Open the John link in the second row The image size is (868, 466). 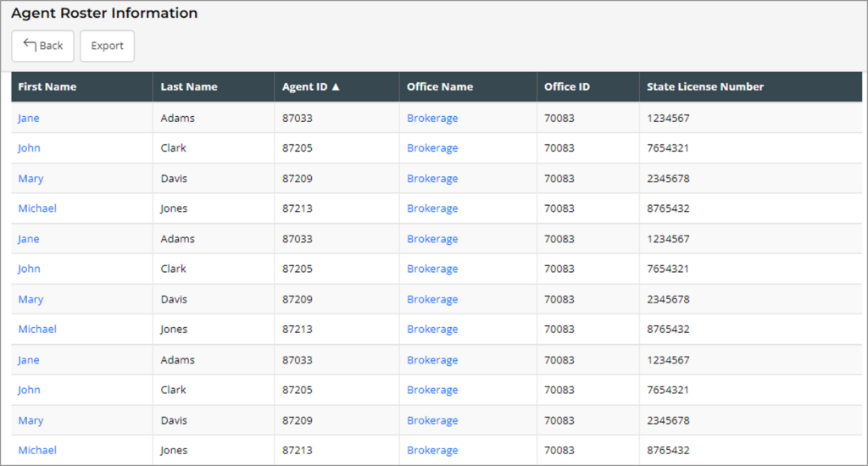point(30,147)
